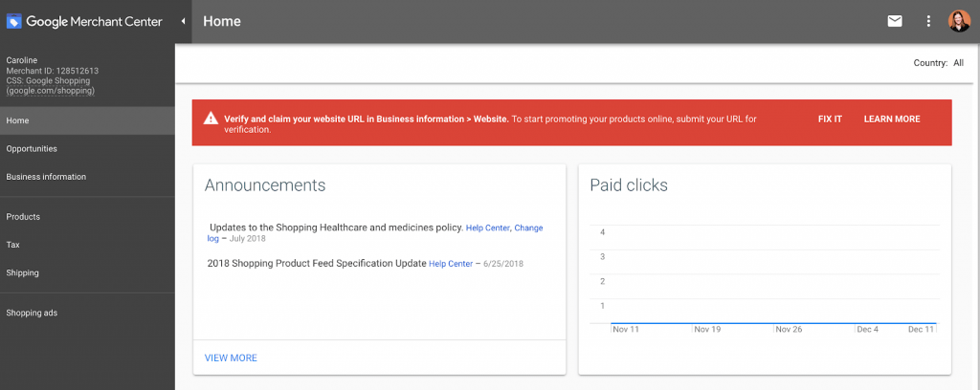Open the mail notifications icon
Image resolution: width=980 pixels, height=390 pixels.
[x=895, y=21]
